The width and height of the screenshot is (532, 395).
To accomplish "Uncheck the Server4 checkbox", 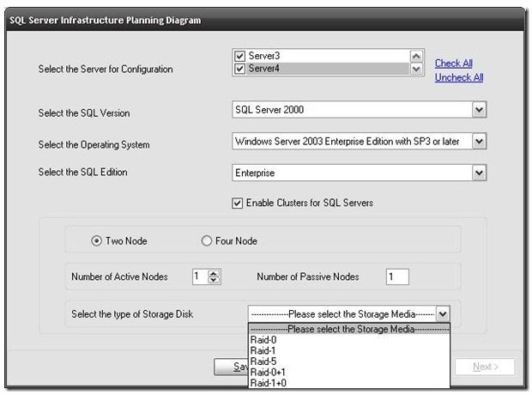I will coord(239,69).
